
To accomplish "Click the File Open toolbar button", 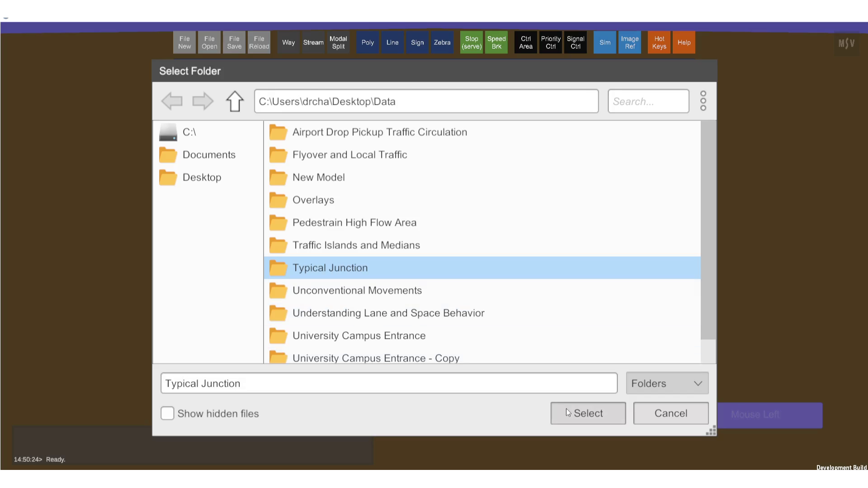I will [209, 42].
